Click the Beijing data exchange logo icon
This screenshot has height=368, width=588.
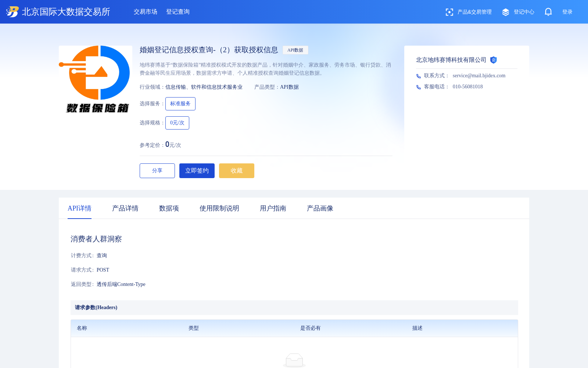[x=12, y=12]
